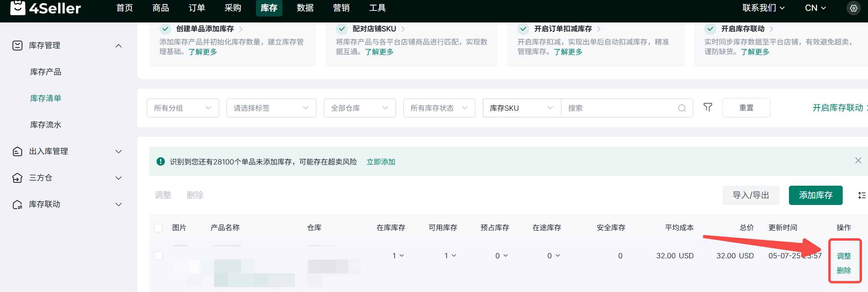Viewport: 868px width, 292px height.
Task: Click the 立即添加 link in banner
Action: (x=381, y=162)
